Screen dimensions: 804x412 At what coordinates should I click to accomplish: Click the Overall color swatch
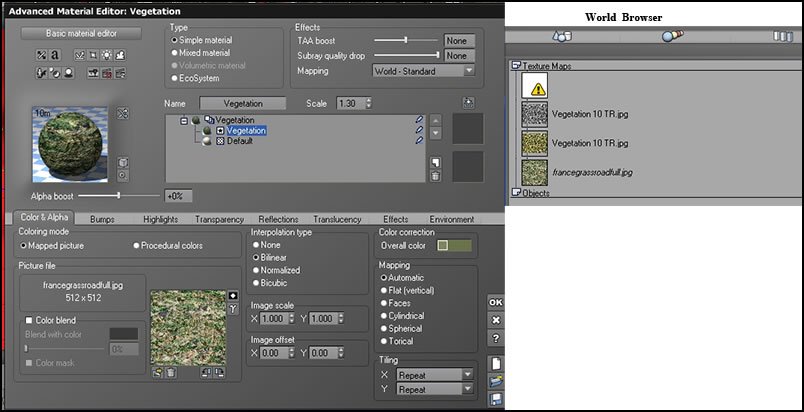[454, 246]
